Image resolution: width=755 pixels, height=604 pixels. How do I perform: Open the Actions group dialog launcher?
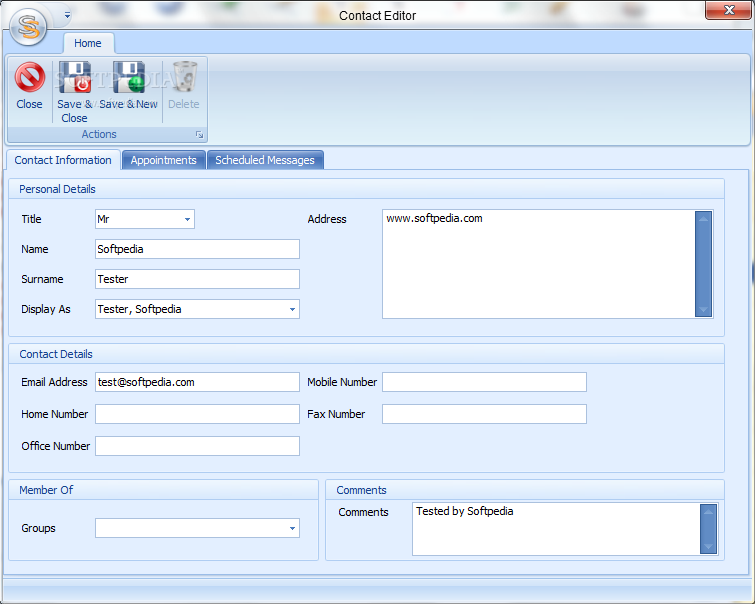pyautogui.click(x=199, y=135)
